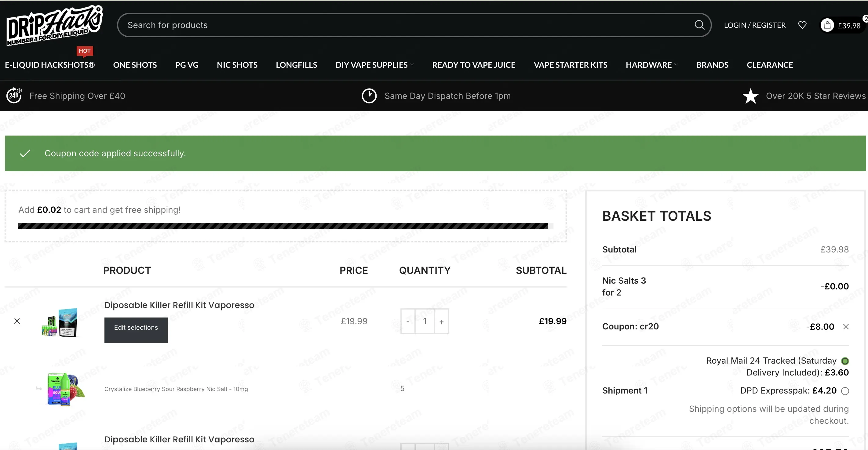Click the Drip Hacks logo

click(55, 25)
